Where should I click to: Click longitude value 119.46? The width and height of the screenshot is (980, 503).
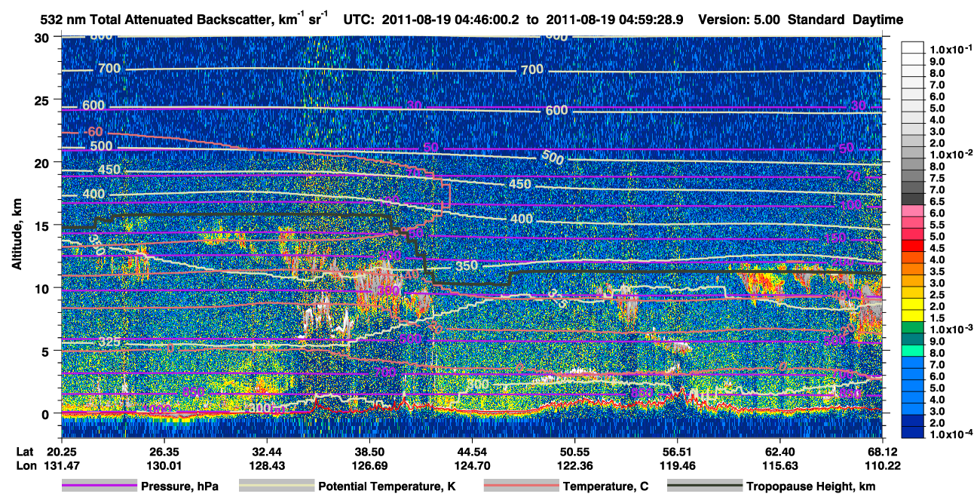[x=677, y=465]
